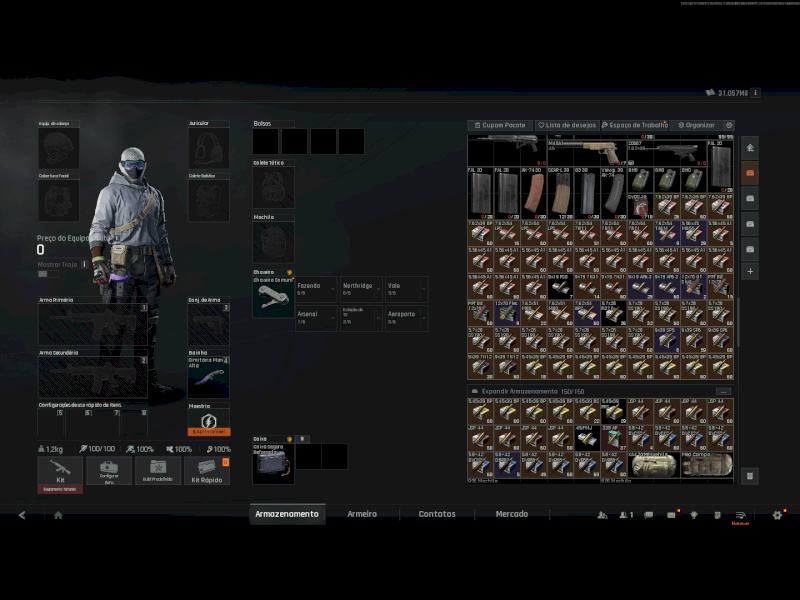
Task: Select the orange AK-74 30 magazine
Action: click(x=534, y=193)
